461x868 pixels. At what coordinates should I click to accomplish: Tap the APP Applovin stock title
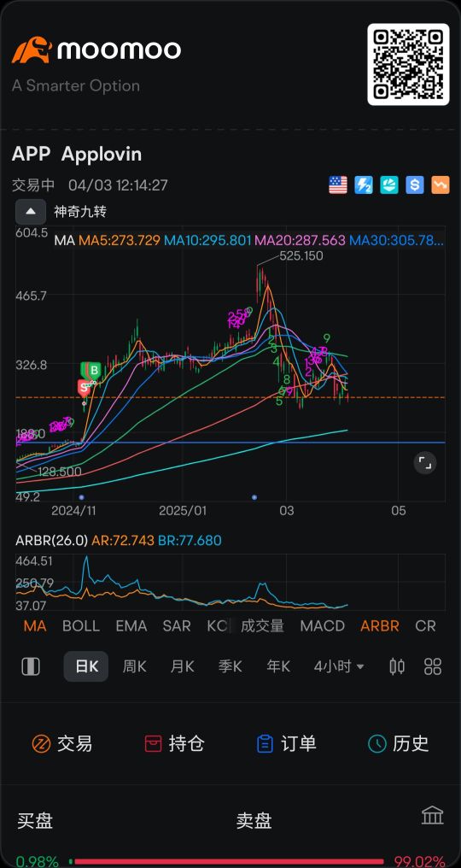coord(77,155)
